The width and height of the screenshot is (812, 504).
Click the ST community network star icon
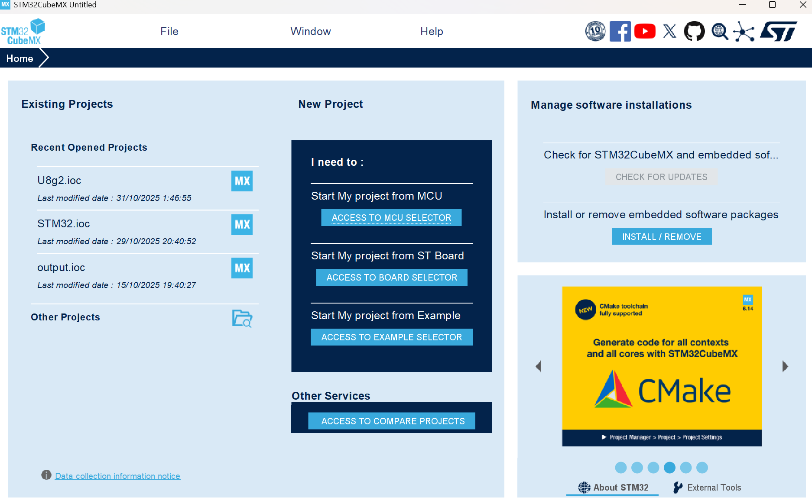pos(744,32)
